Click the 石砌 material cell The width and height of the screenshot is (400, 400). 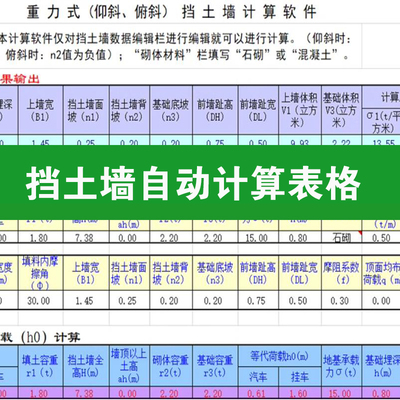pyautogui.click(x=341, y=237)
